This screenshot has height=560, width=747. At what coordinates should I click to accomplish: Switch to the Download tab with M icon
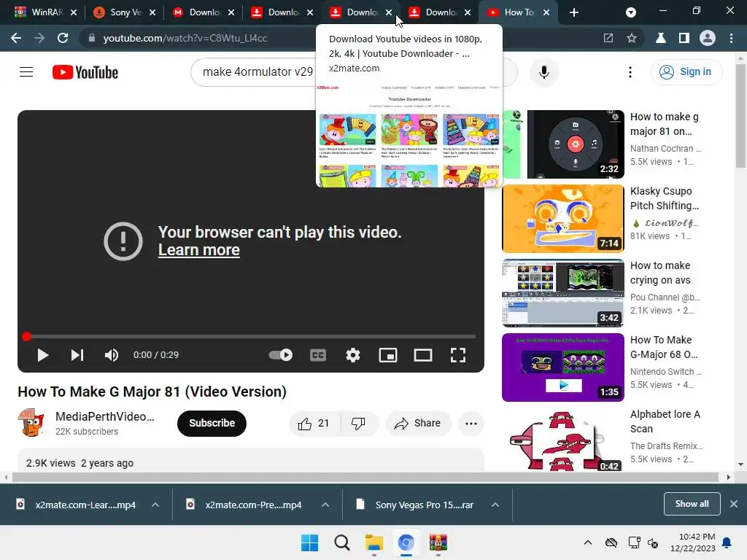198,12
